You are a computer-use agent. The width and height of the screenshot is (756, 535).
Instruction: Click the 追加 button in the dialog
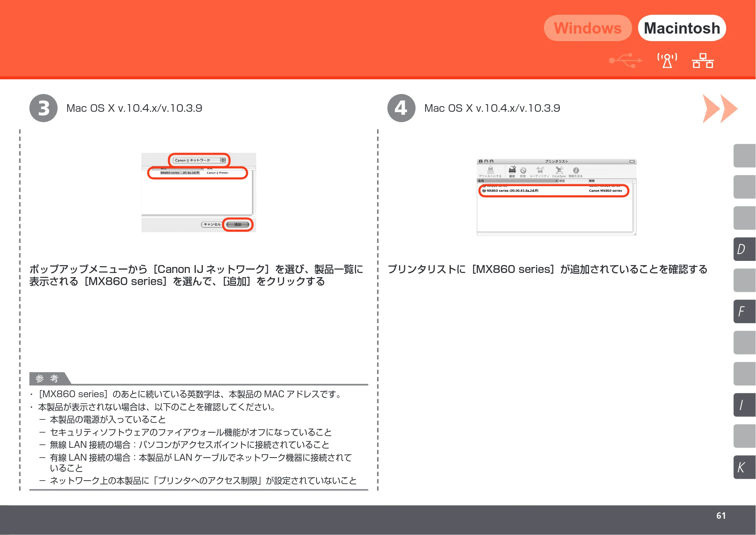[x=238, y=225]
